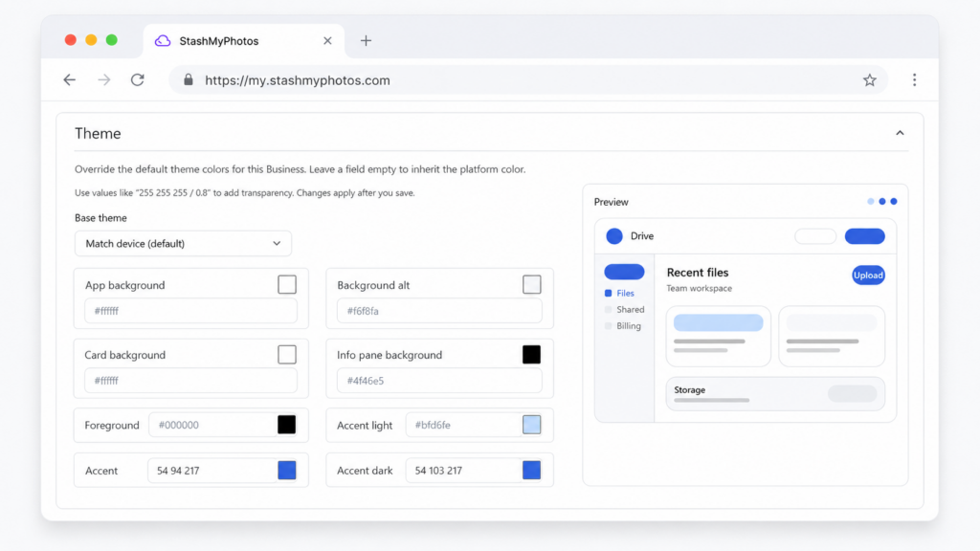Click the Card background color swatch
Screen dimensions: 980x551
(x=287, y=354)
